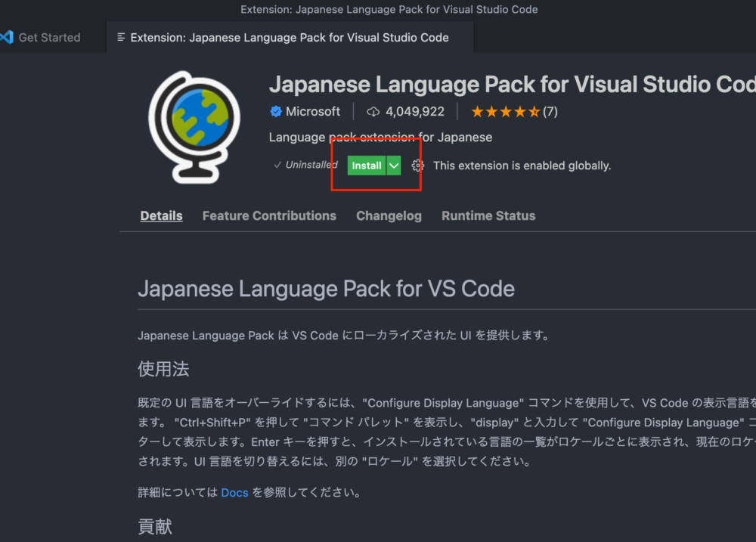Expand the Install button dropdown arrow
The height and width of the screenshot is (542, 756).
[x=394, y=166]
